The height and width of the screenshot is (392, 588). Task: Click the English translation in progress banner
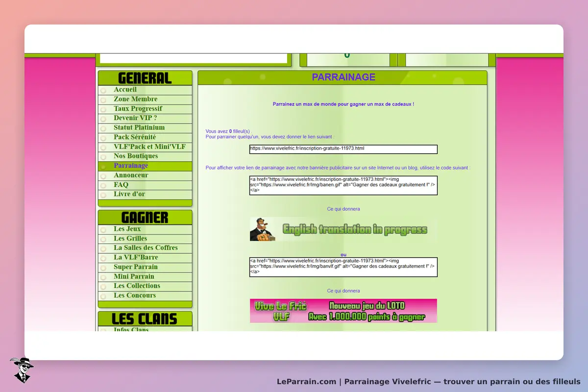pos(343,229)
